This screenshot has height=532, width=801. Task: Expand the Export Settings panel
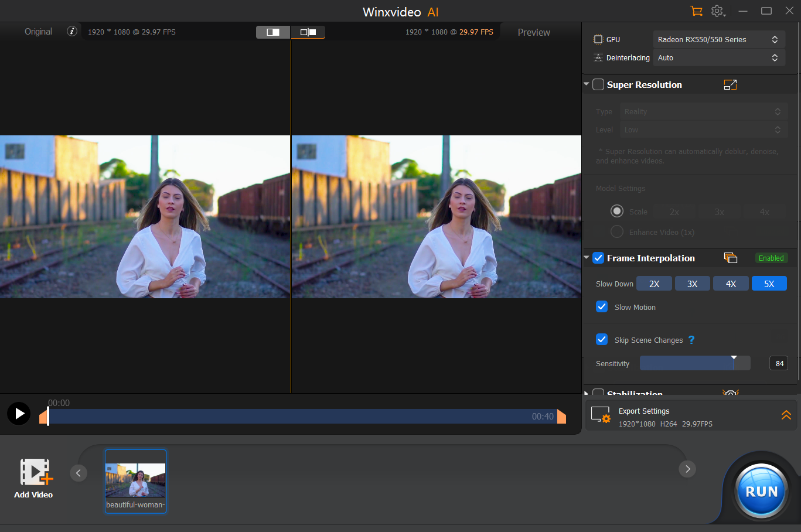click(x=786, y=415)
